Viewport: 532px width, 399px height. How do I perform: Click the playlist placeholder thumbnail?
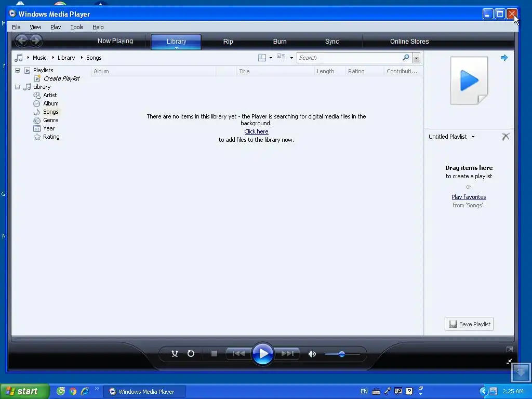click(x=469, y=81)
